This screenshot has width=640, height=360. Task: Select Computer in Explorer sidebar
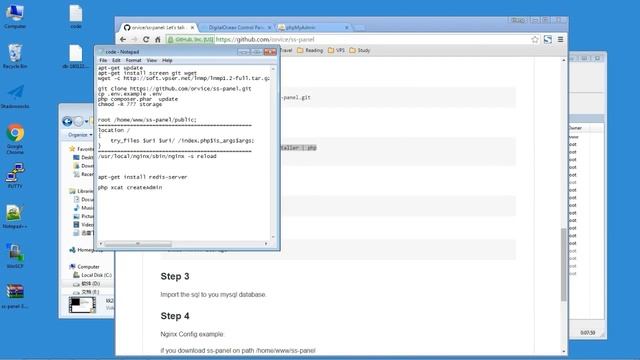click(84, 267)
